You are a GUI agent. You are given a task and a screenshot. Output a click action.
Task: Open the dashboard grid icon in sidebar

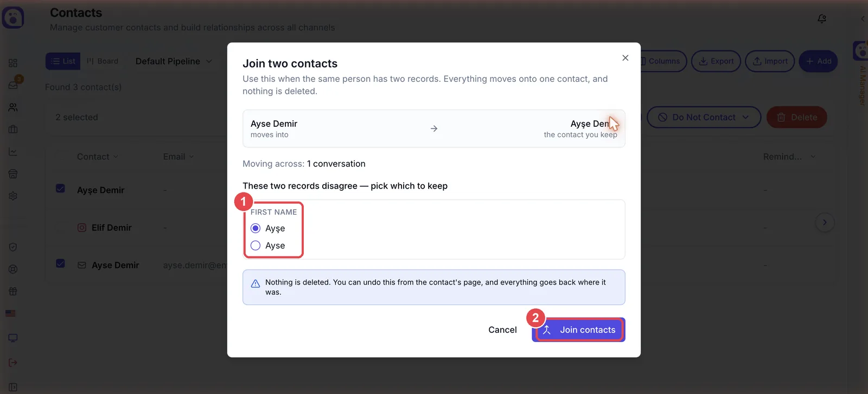tap(13, 63)
